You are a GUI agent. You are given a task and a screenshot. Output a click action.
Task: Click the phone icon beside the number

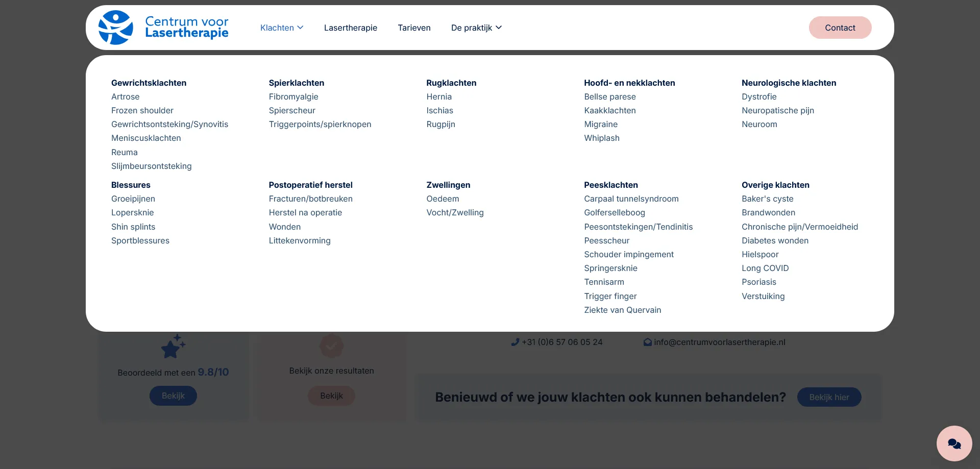coord(515,342)
